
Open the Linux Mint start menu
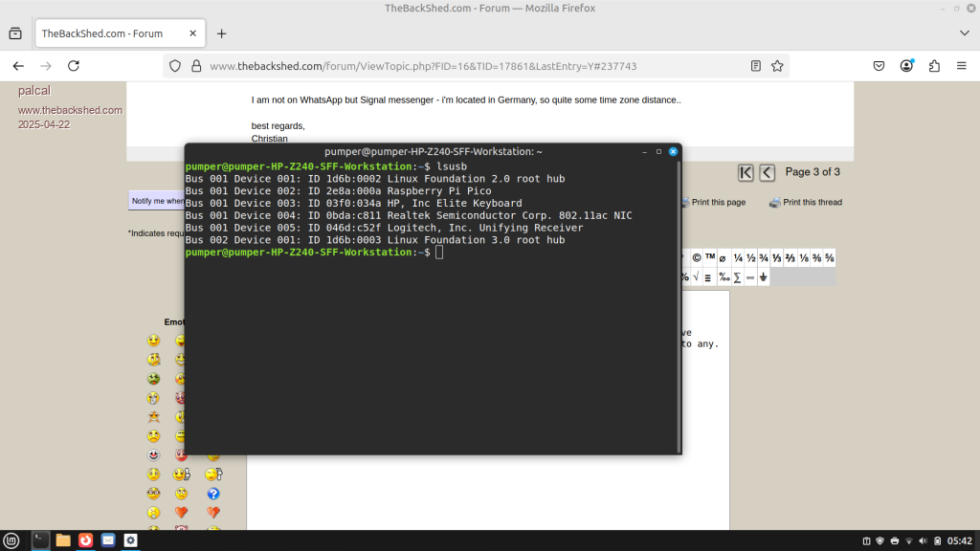[11, 540]
